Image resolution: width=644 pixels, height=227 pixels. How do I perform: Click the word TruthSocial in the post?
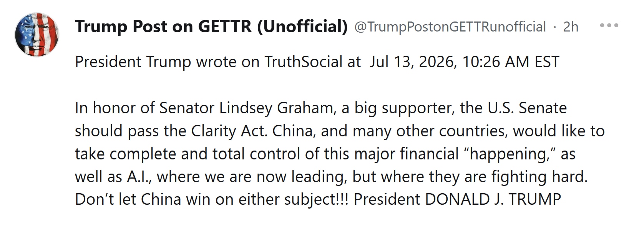304,62
